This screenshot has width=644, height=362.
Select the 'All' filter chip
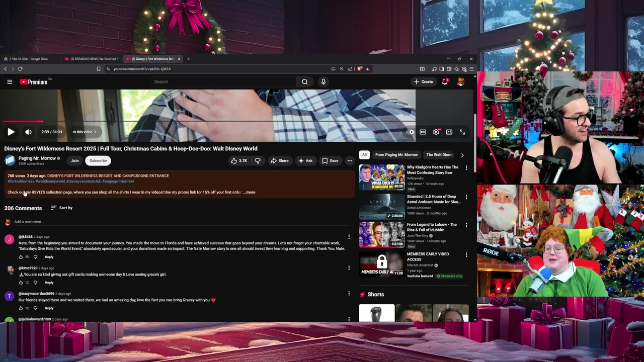coord(364,155)
